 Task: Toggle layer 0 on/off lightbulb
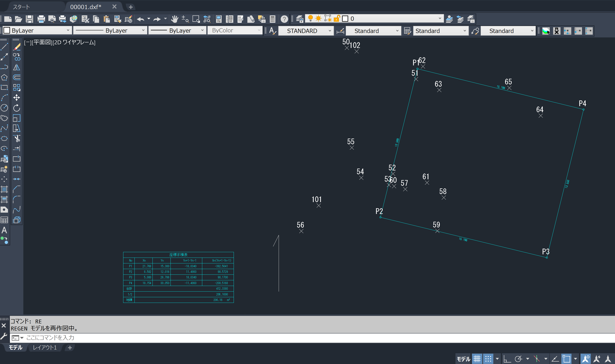coord(310,18)
